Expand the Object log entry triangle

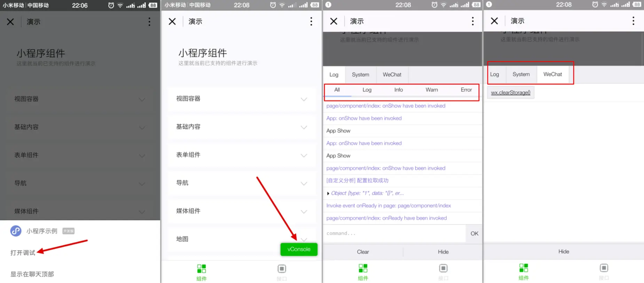click(328, 193)
